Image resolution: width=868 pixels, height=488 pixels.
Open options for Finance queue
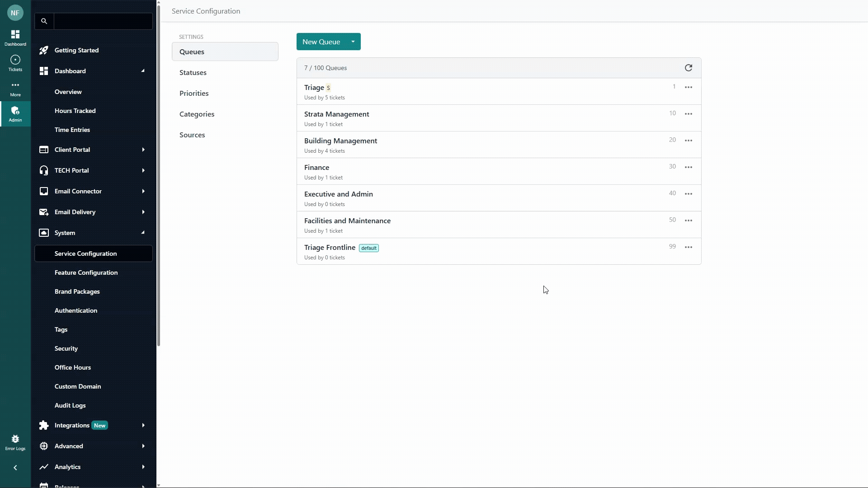pos(688,167)
